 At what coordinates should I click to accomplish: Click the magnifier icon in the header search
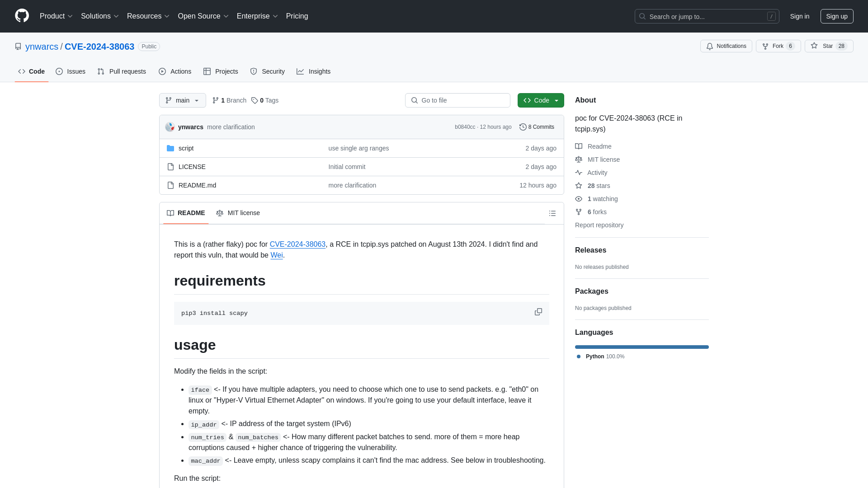pos(642,16)
